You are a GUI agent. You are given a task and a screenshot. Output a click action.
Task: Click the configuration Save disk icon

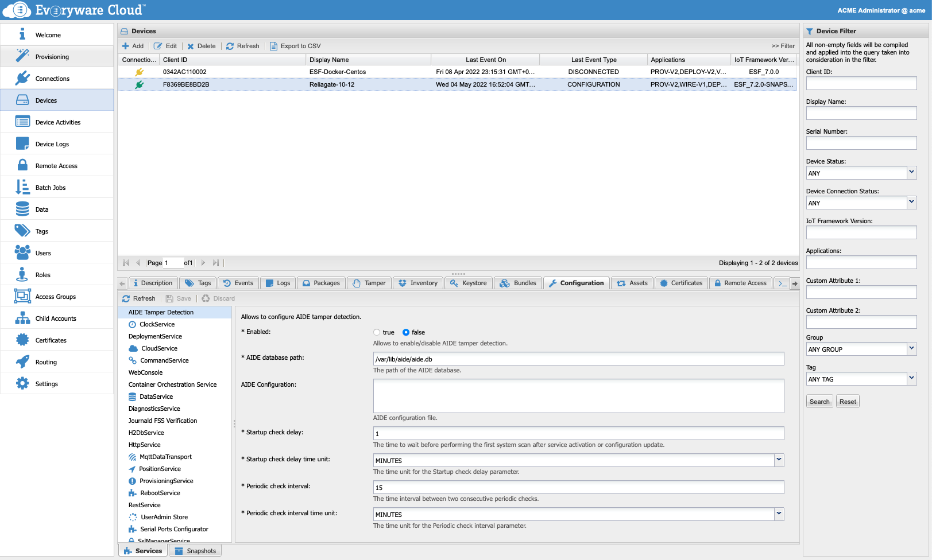169,298
